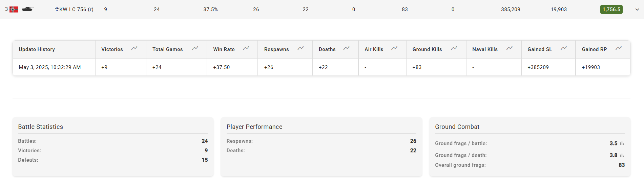The width and height of the screenshot is (644, 183).
Task: View the Gained SL trend chart icon
Action: [x=564, y=48]
